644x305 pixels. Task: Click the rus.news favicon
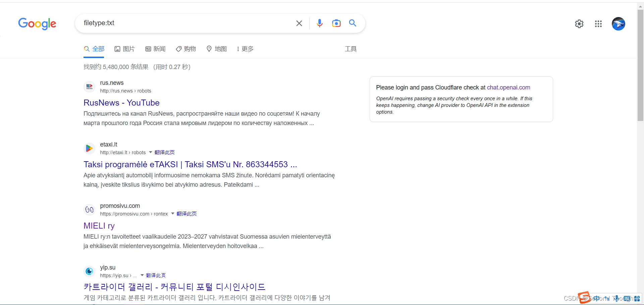point(89,87)
